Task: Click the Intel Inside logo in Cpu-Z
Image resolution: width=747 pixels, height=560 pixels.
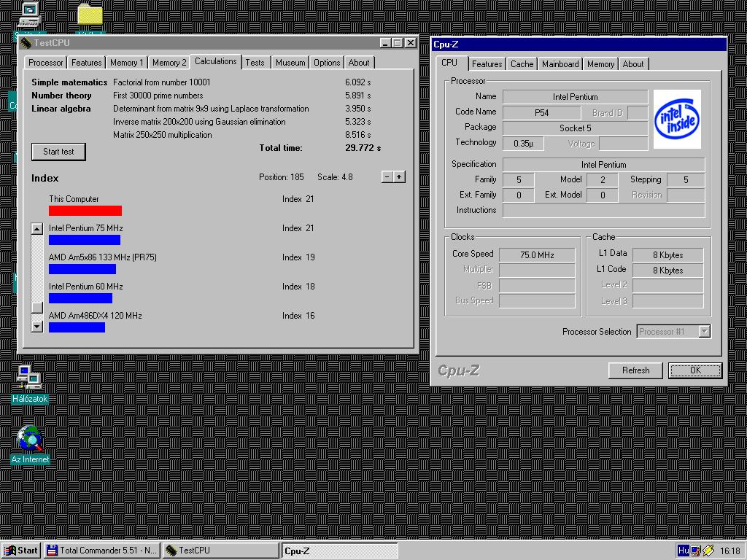Action: (677, 119)
